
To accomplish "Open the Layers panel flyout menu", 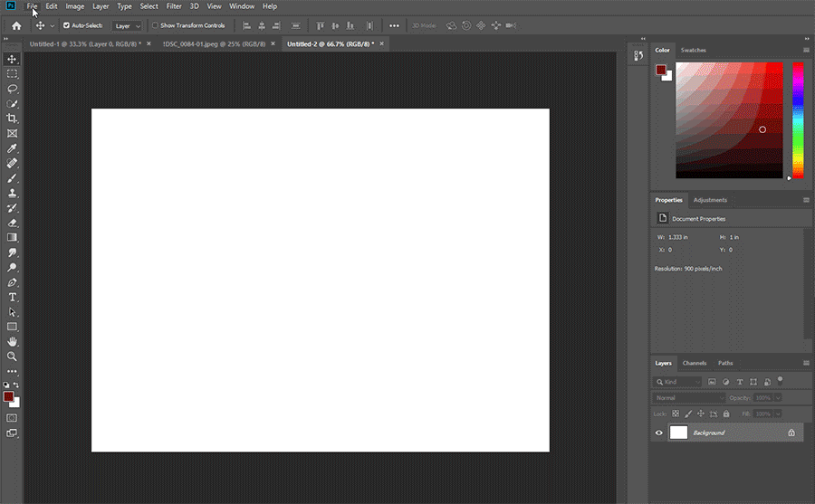I will tap(806, 363).
